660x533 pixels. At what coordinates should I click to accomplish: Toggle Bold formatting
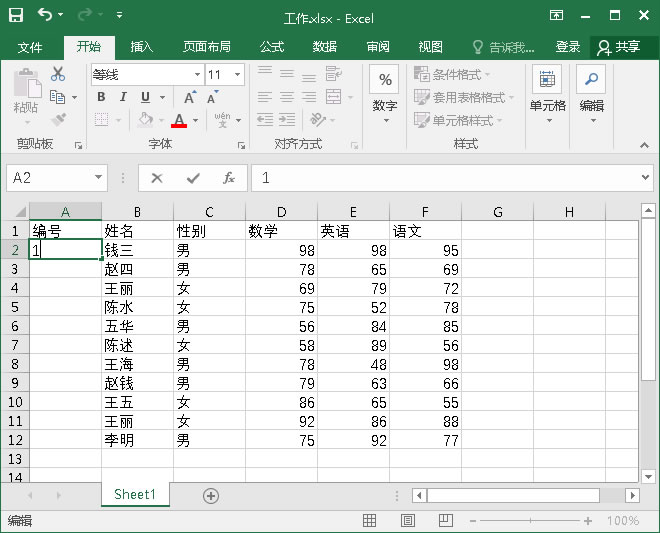[101, 97]
